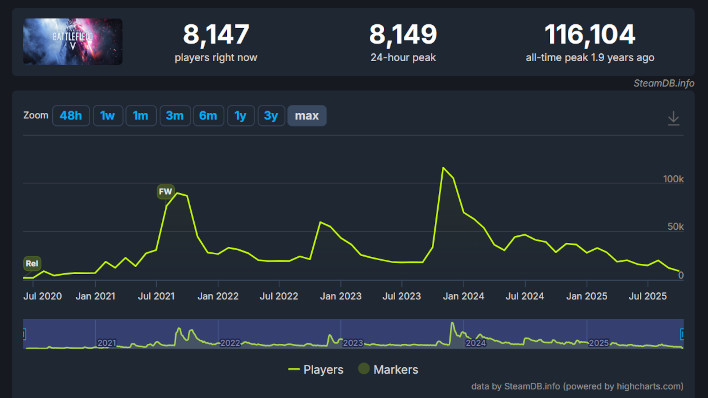
Task: Click the Jan 2024 axis label
Action: click(463, 296)
